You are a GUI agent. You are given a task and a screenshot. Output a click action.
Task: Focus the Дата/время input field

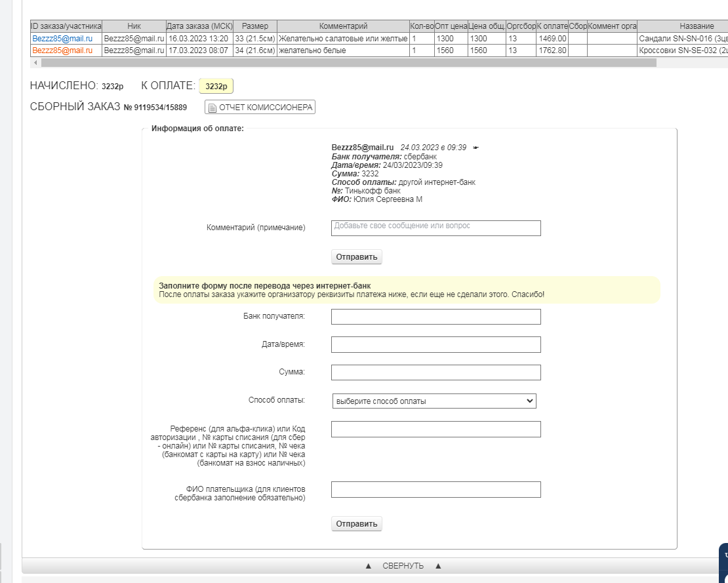tap(436, 344)
